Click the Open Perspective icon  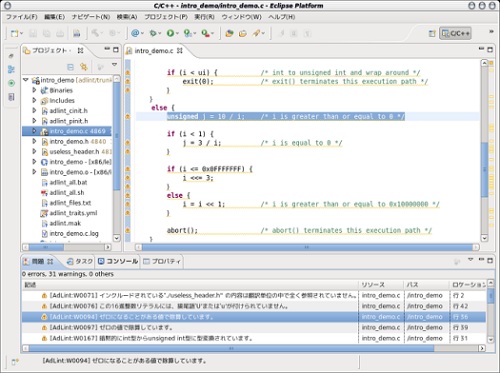point(432,33)
